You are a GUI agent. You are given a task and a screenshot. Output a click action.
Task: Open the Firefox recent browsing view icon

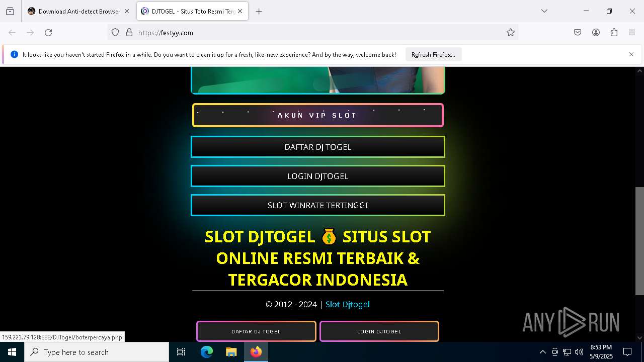tap(10, 11)
